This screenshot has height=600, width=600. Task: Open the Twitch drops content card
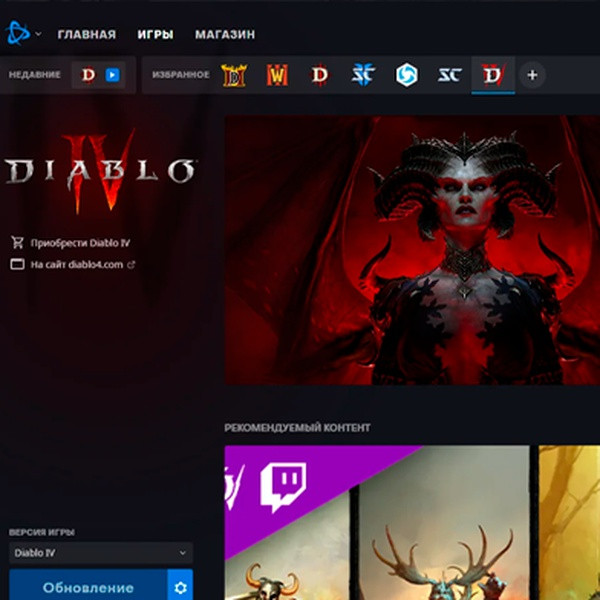point(377,522)
